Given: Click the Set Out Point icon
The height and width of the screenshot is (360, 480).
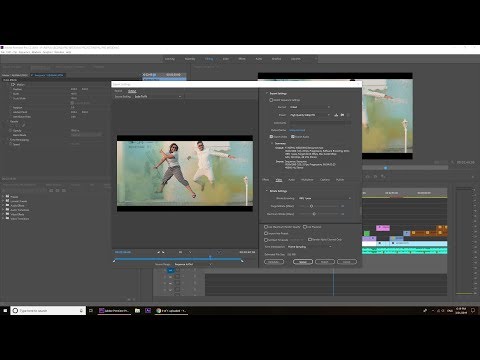Looking at the screenshot, I should (x=163, y=252).
